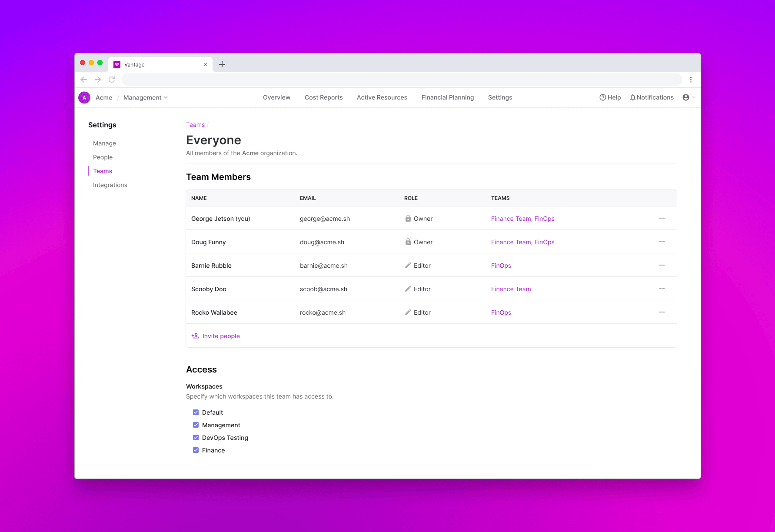Click the browser reload icon

point(112,80)
